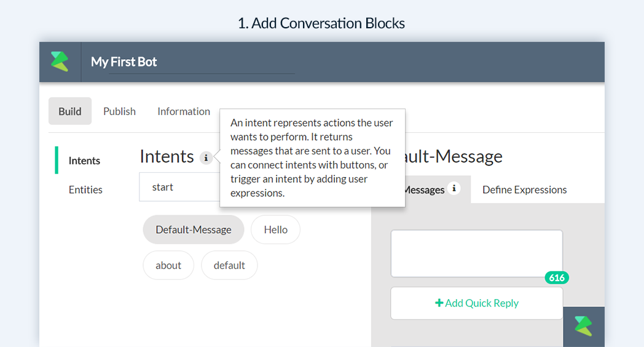Click the 616 character count badge
The image size is (644, 347).
557,278
